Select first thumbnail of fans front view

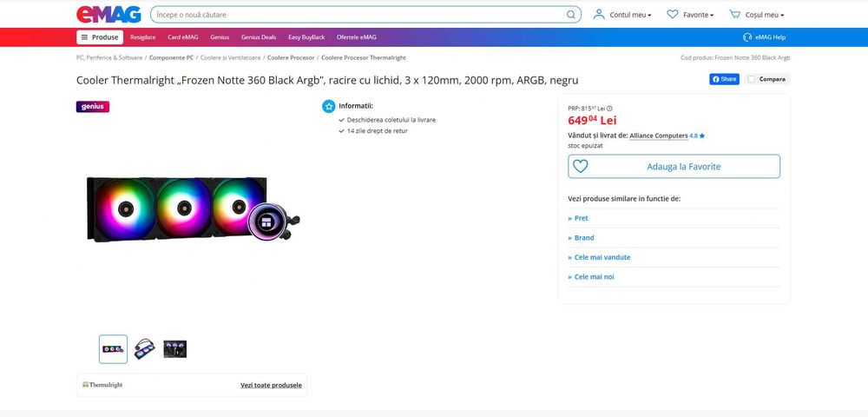113,349
